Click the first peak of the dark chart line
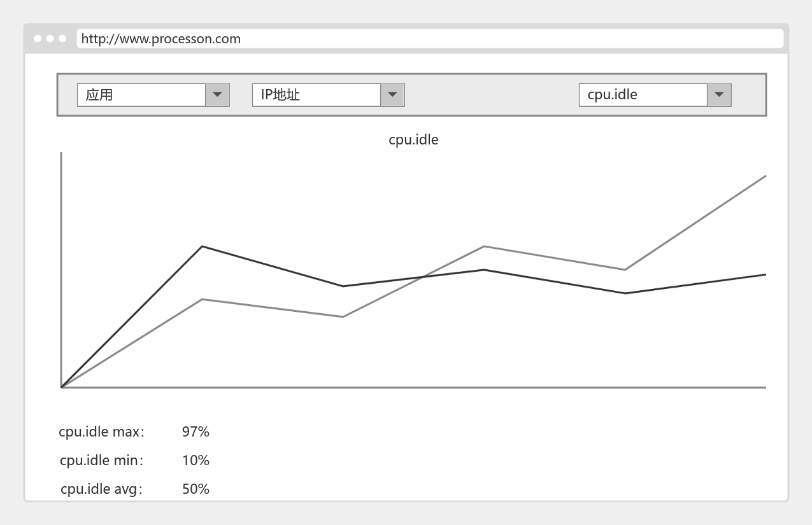 point(202,246)
